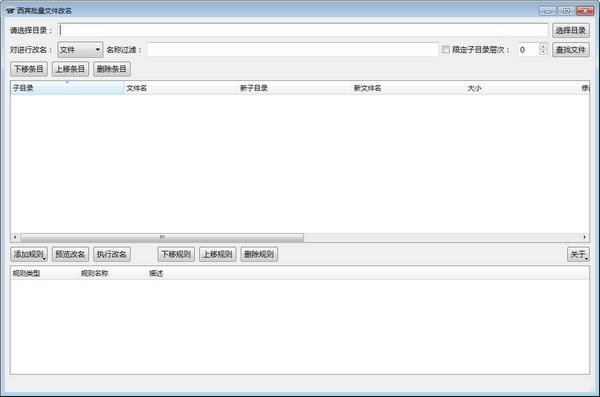Click the file list horizontal scrollbar thumb
The height and width of the screenshot is (397, 600).
(162, 237)
